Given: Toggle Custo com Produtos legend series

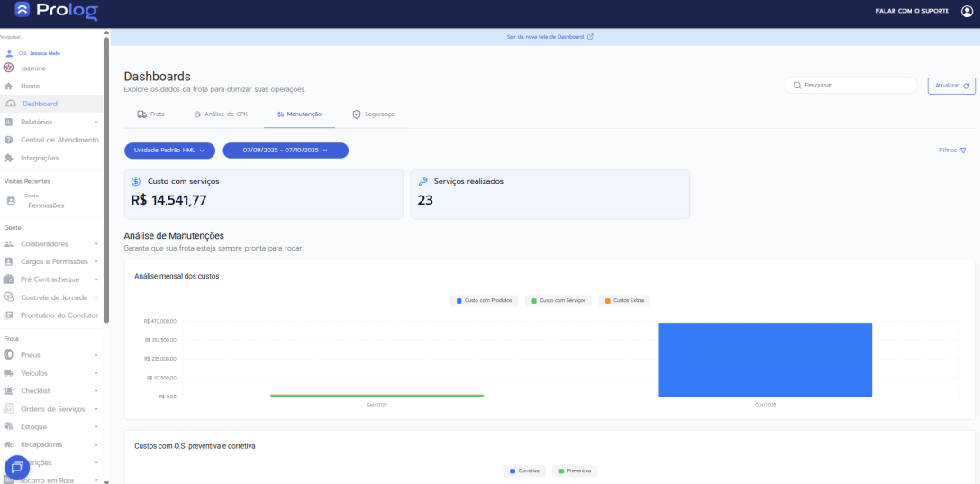Looking at the screenshot, I should pos(485,300).
